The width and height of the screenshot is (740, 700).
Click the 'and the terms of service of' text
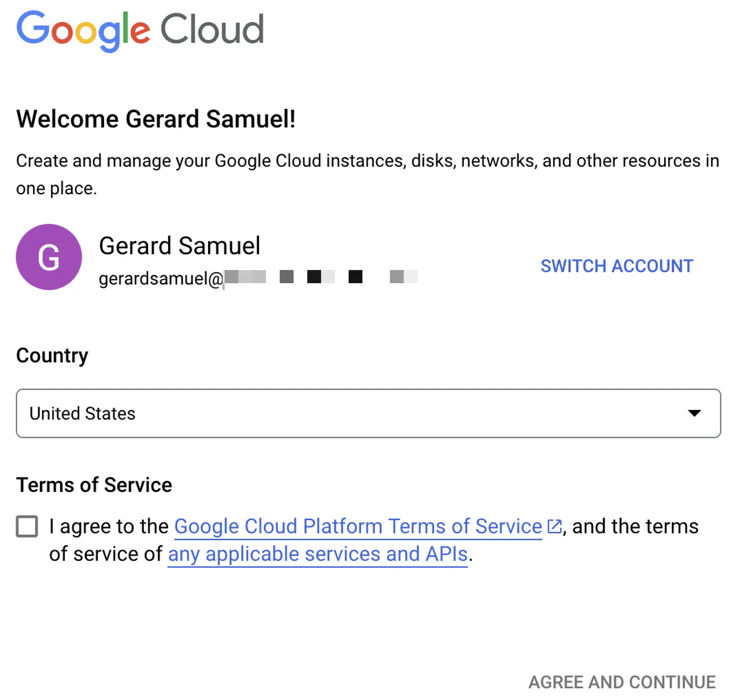click(x=635, y=527)
